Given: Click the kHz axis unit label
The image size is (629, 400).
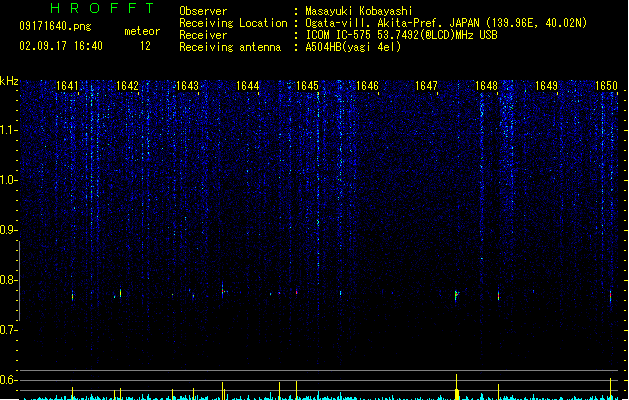Looking at the screenshot, I should (x=9, y=81).
